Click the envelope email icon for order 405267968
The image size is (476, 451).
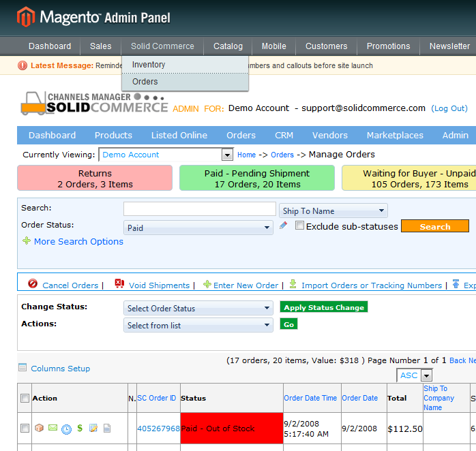pos(53,428)
